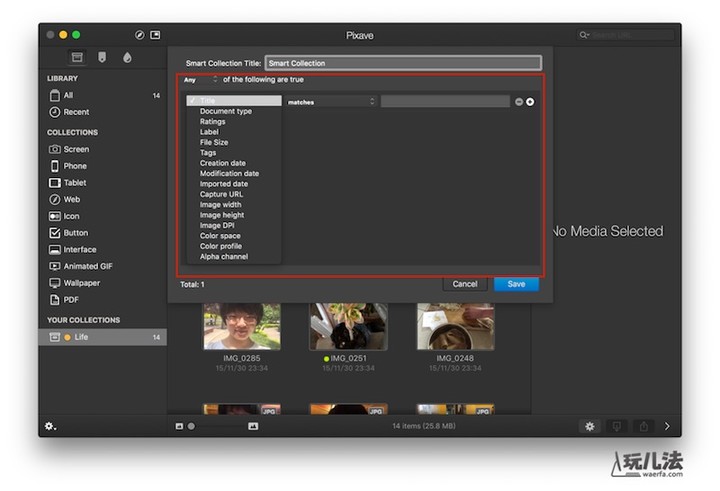
Task: Toggle the picture view icon in title bar
Action: (x=155, y=35)
